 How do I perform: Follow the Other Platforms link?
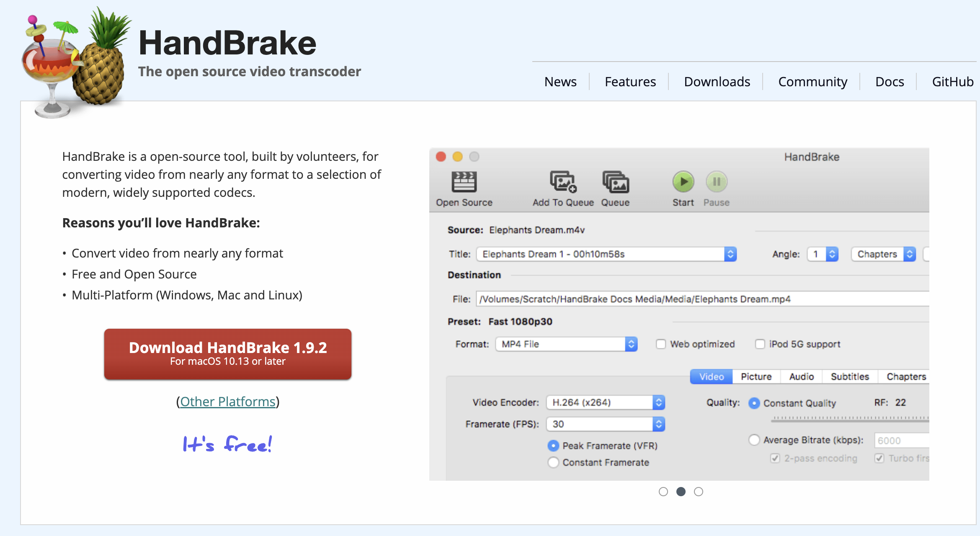pyautogui.click(x=227, y=402)
